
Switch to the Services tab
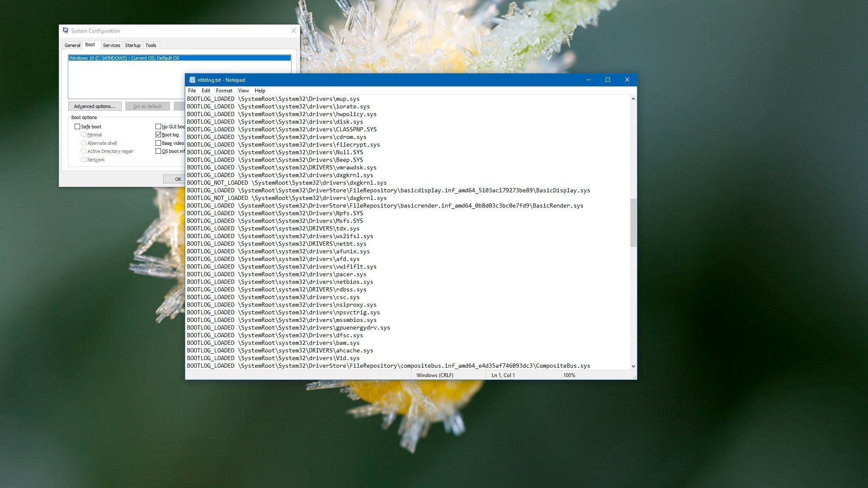[x=111, y=45]
